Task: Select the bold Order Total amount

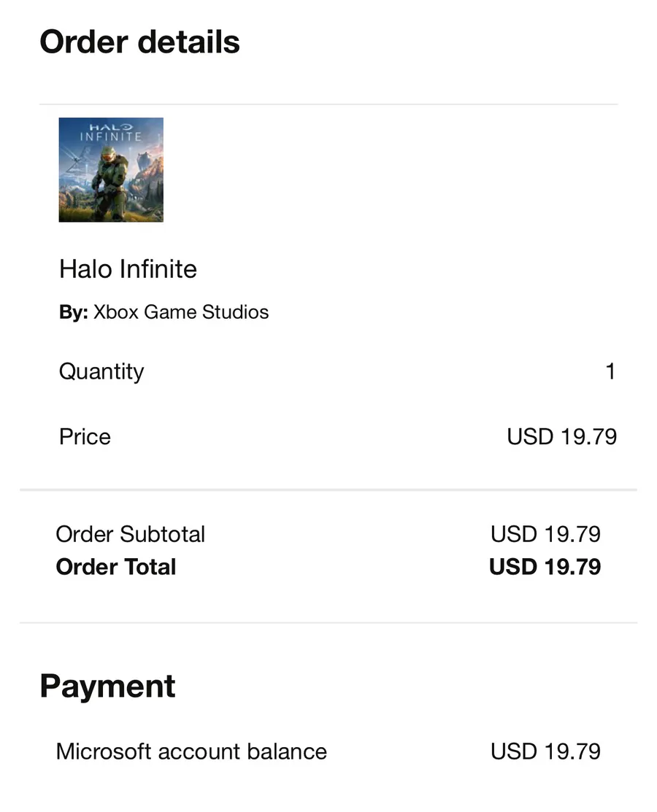Action: (x=545, y=567)
